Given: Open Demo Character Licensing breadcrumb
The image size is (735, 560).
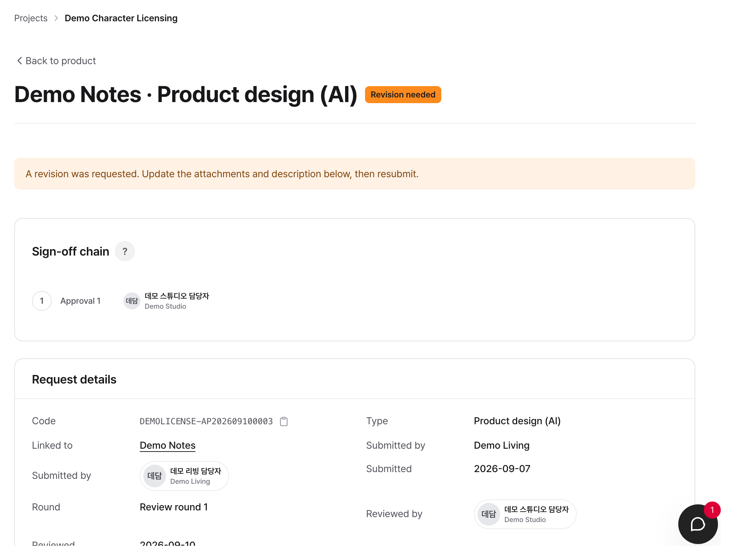Looking at the screenshot, I should point(121,18).
